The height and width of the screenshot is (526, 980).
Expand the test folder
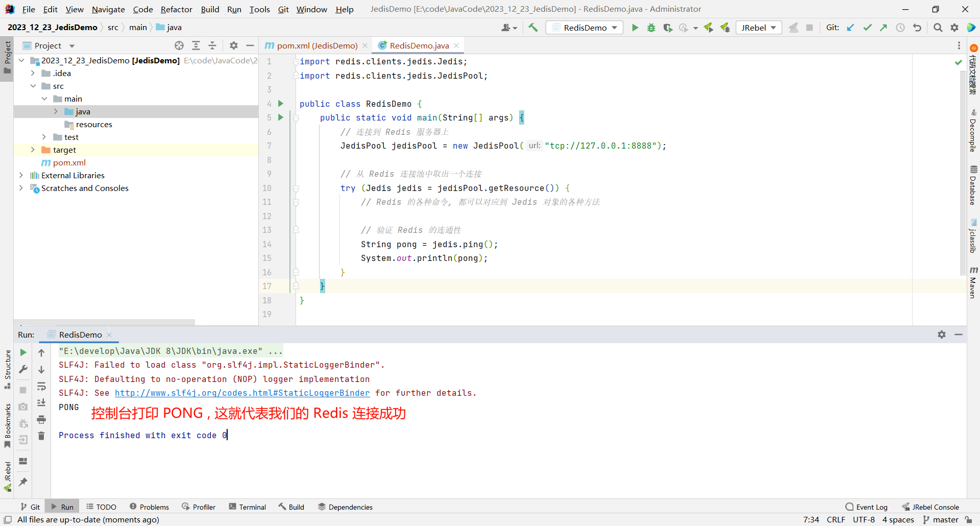click(x=44, y=137)
